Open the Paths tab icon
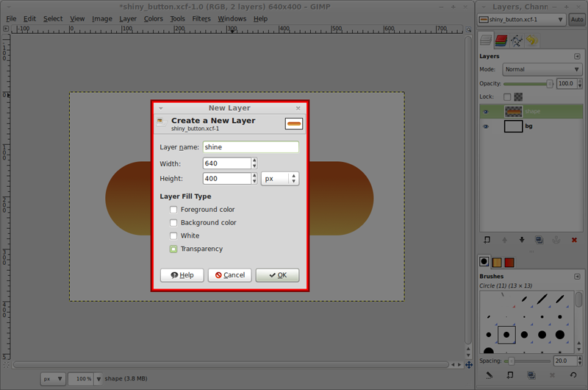This screenshot has height=390, width=588. pos(517,40)
